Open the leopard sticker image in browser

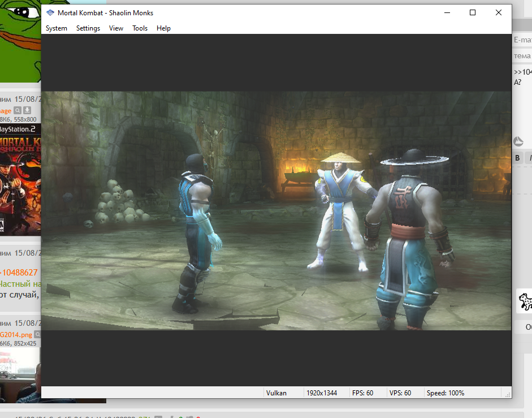[x=525, y=301]
